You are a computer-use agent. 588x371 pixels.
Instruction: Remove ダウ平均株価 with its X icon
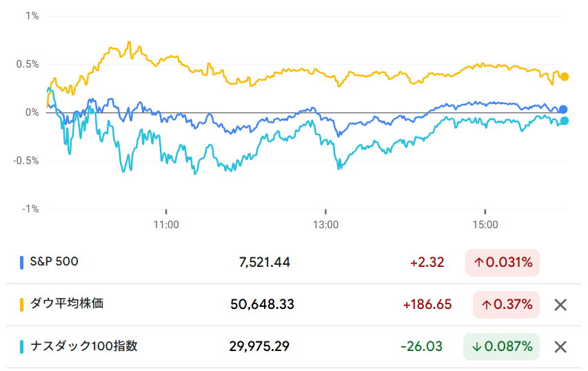coord(560,305)
